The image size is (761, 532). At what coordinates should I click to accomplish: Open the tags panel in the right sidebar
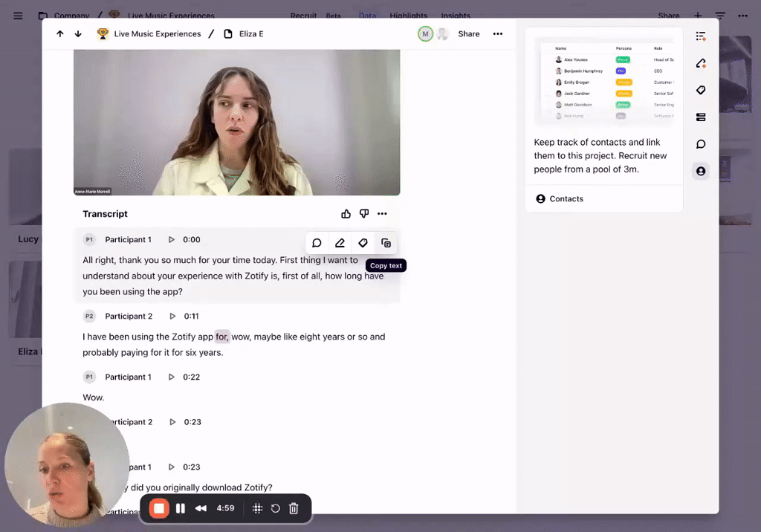click(700, 90)
